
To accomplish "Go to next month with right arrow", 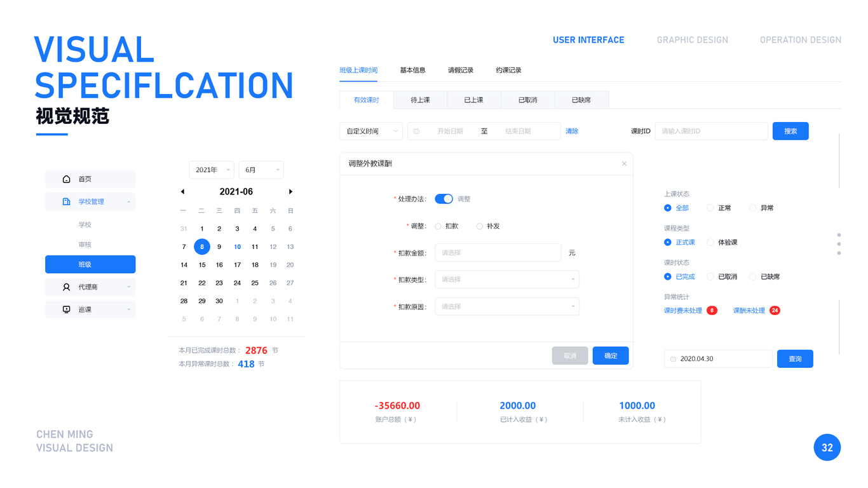I will [x=290, y=191].
